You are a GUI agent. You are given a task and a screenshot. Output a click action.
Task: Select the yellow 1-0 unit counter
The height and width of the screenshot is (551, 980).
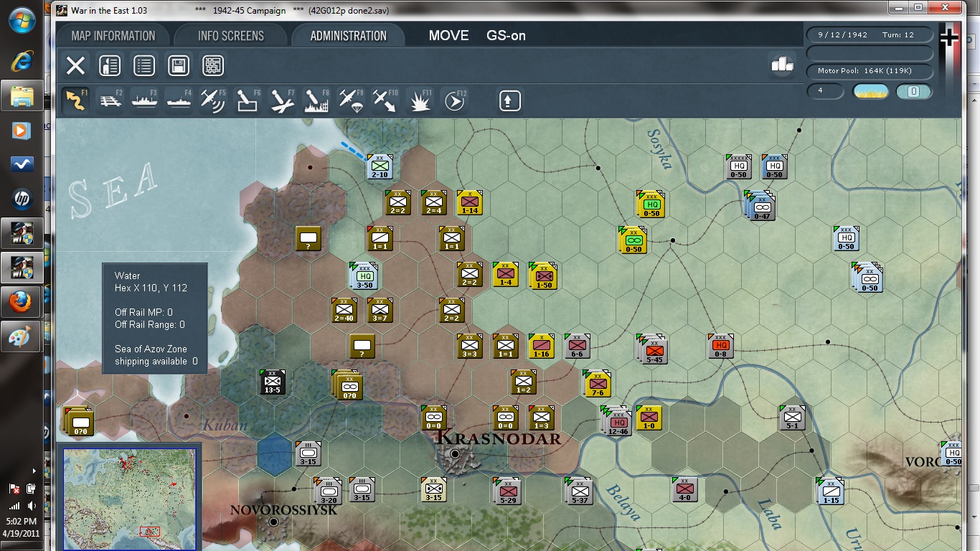(649, 418)
